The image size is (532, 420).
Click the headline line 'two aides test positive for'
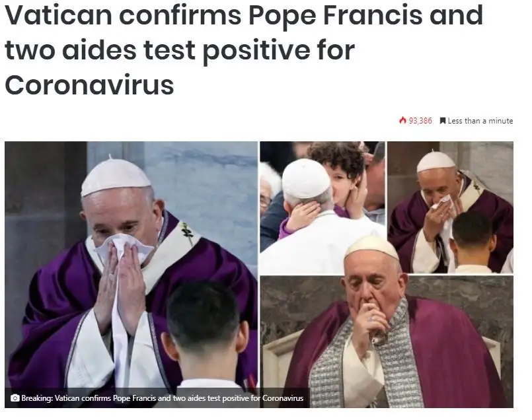coord(180,51)
